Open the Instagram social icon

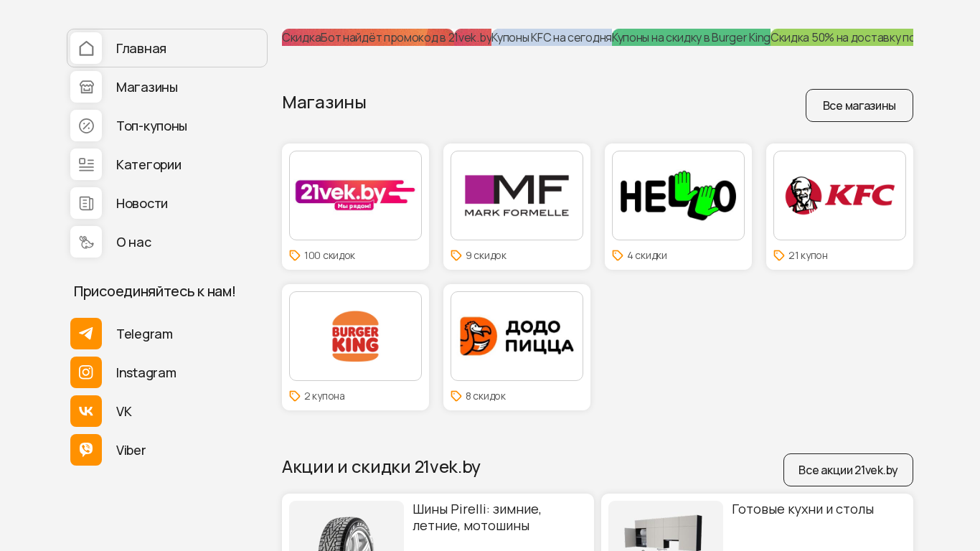click(x=86, y=372)
